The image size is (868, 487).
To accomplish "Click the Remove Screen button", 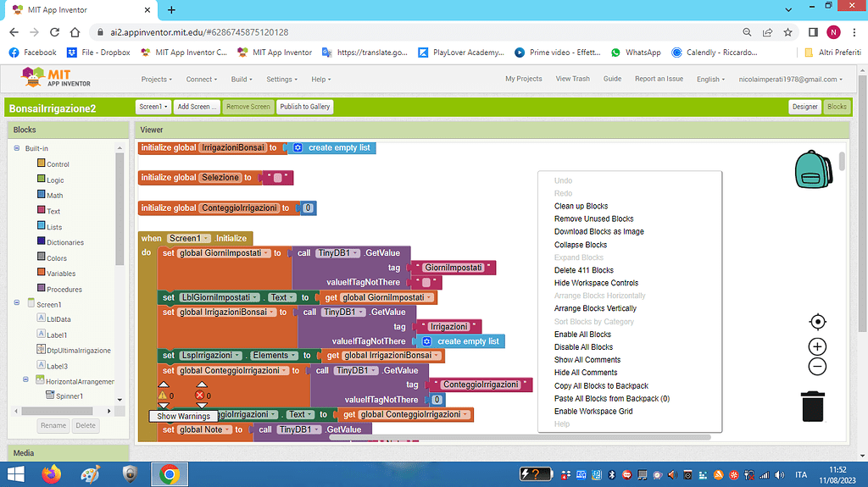I will pyautogui.click(x=248, y=107).
